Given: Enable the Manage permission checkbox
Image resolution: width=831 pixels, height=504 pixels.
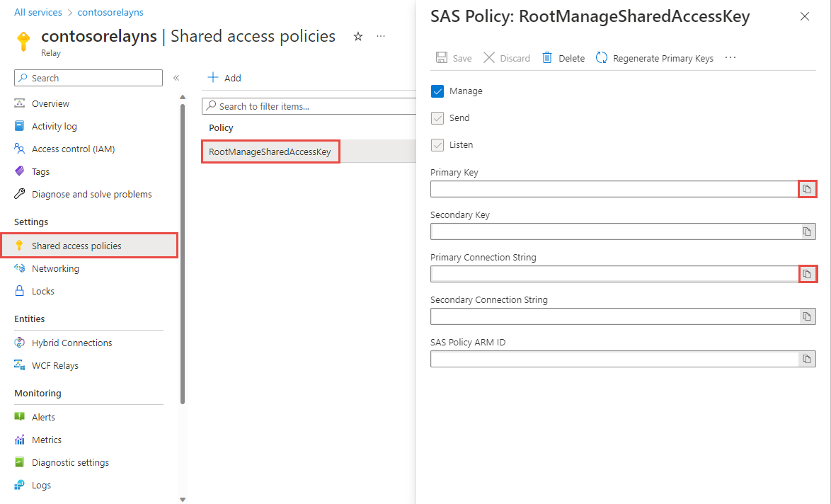Looking at the screenshot, I should (x=439, y=91).
